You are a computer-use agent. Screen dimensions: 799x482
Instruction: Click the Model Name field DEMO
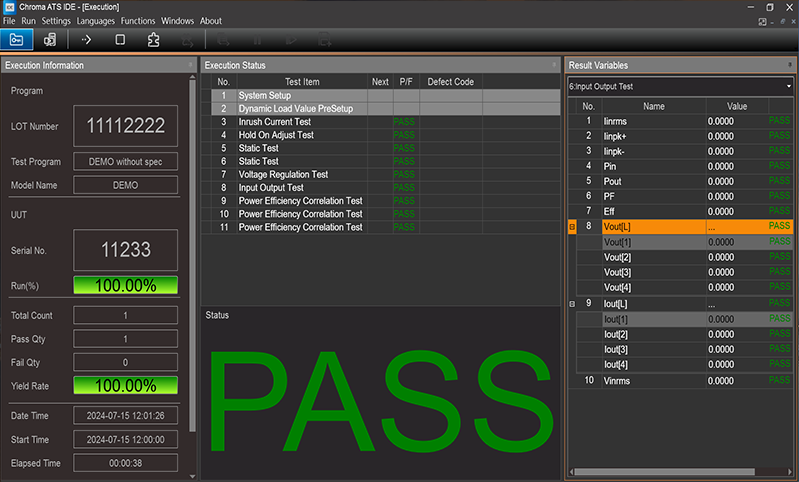pyautogui.click(x=125, y=185)
